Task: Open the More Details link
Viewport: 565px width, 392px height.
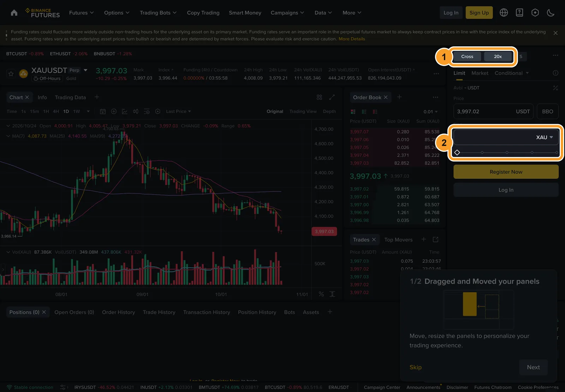Action: point(352,39)
